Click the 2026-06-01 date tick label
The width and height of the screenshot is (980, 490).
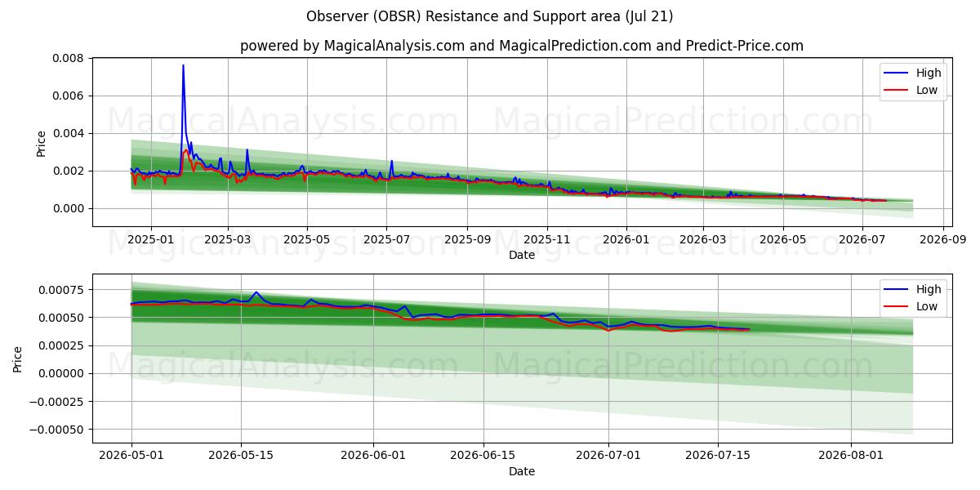tap(373, 457)
